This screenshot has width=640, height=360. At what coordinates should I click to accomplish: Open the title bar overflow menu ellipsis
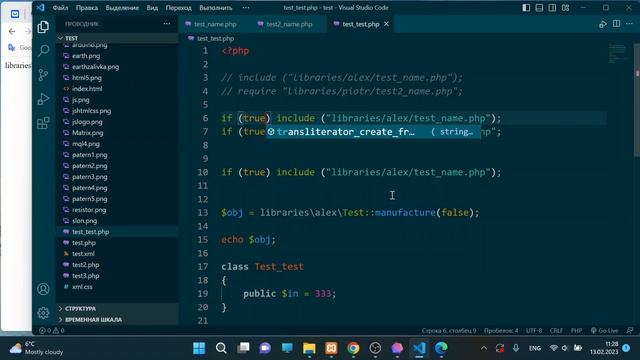click(246, 8)
